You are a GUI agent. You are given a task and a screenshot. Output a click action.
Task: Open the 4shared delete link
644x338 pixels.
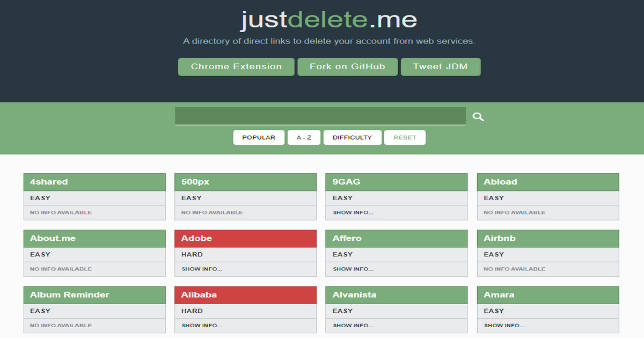[94, 182]
